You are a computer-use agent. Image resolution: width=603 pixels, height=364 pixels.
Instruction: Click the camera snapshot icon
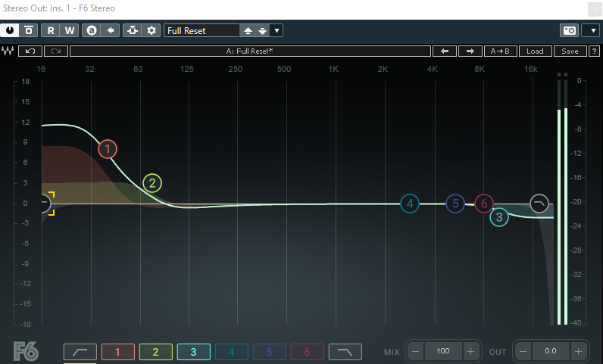click(568, 30)
